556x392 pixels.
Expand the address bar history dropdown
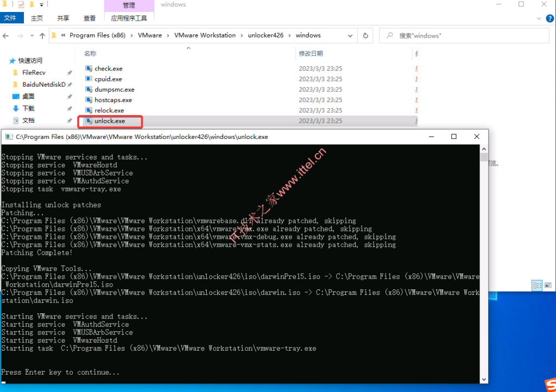coord(350,35)
